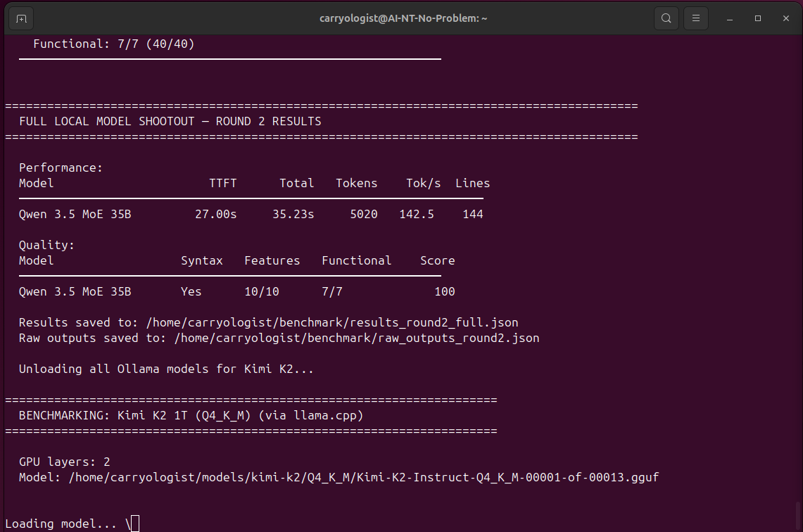Close the terminal window
The height and width of the screenshot is (532, 803).
pos(786,18)
